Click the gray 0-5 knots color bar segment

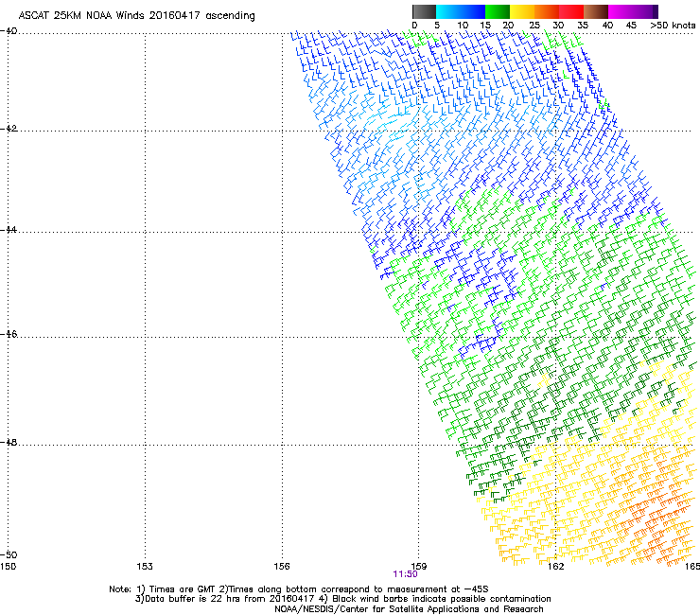tap(424, 11)
